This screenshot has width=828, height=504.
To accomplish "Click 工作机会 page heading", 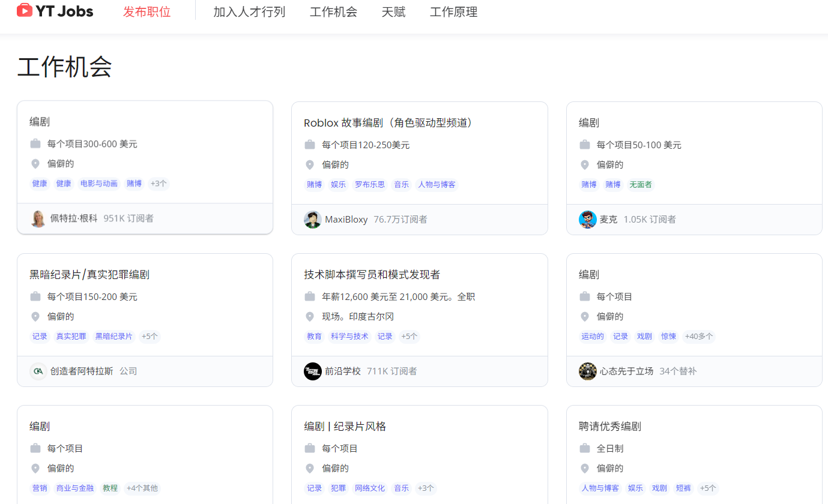I will click(x=64, y=67).
